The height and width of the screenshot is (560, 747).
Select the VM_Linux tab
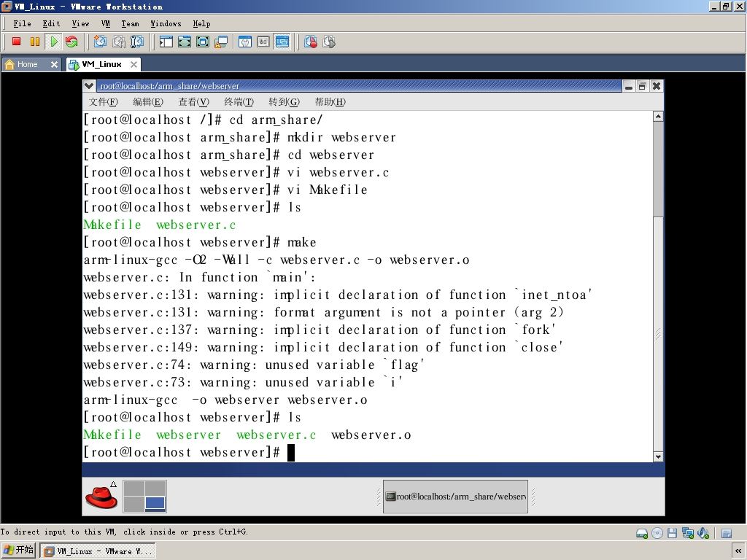click(x=101, y=64)
